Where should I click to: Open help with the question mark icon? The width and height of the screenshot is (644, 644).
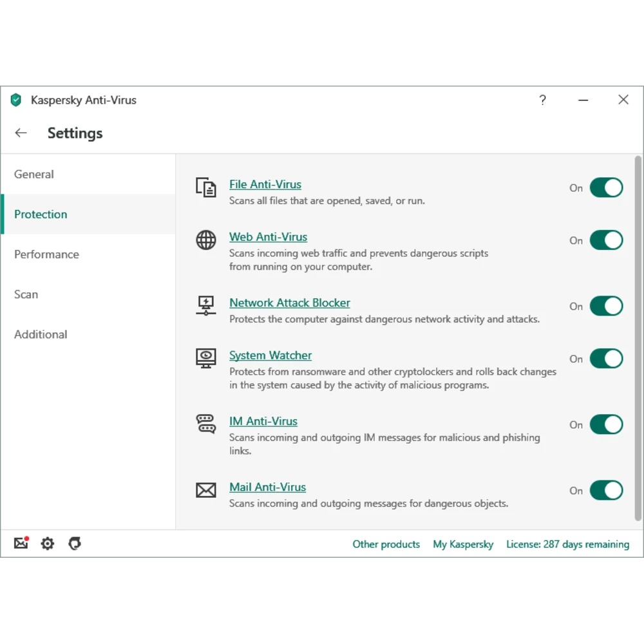542,100
